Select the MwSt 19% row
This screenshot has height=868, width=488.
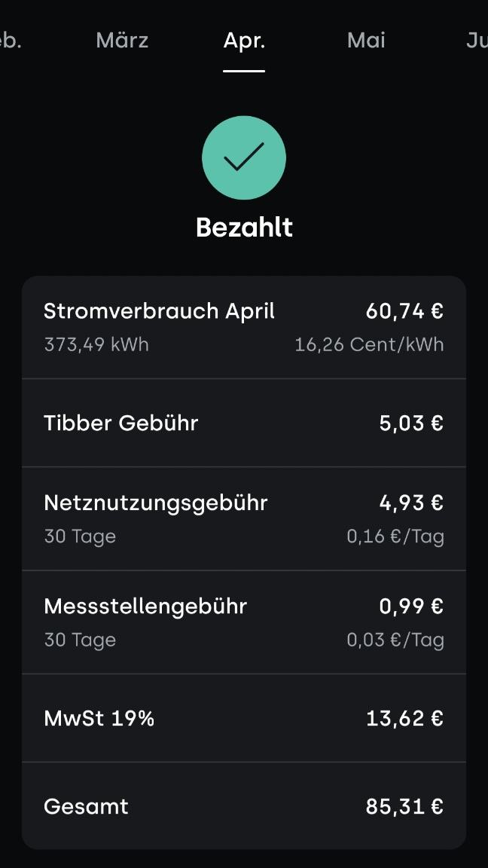244,719
